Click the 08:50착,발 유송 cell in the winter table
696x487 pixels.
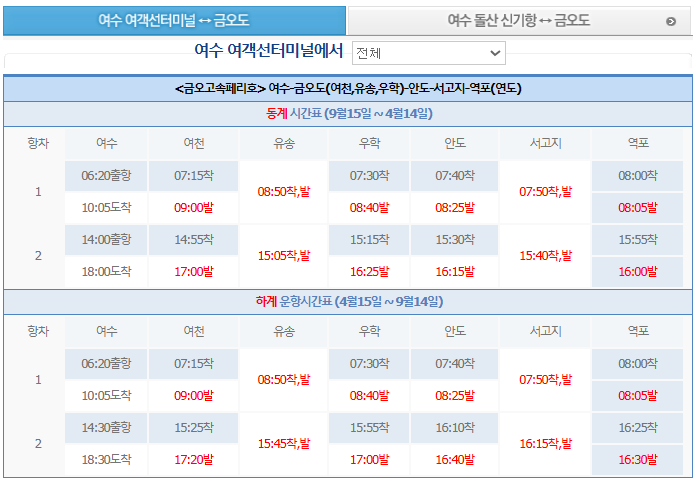tap(283, 192)
